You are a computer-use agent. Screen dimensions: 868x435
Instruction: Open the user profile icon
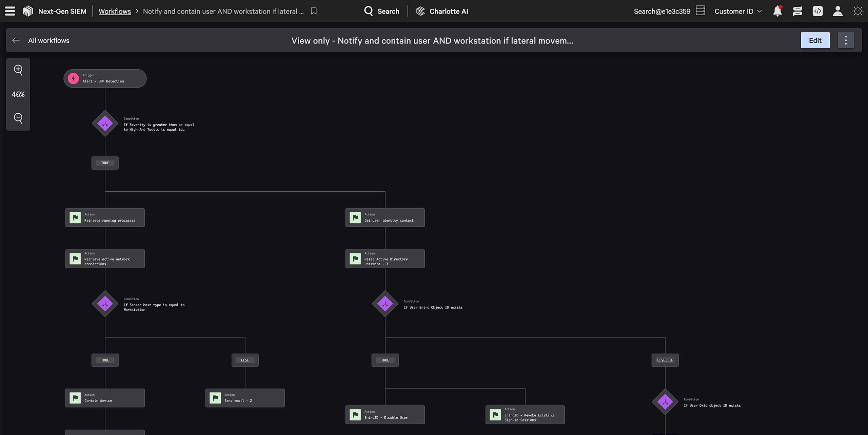point(838,11)
